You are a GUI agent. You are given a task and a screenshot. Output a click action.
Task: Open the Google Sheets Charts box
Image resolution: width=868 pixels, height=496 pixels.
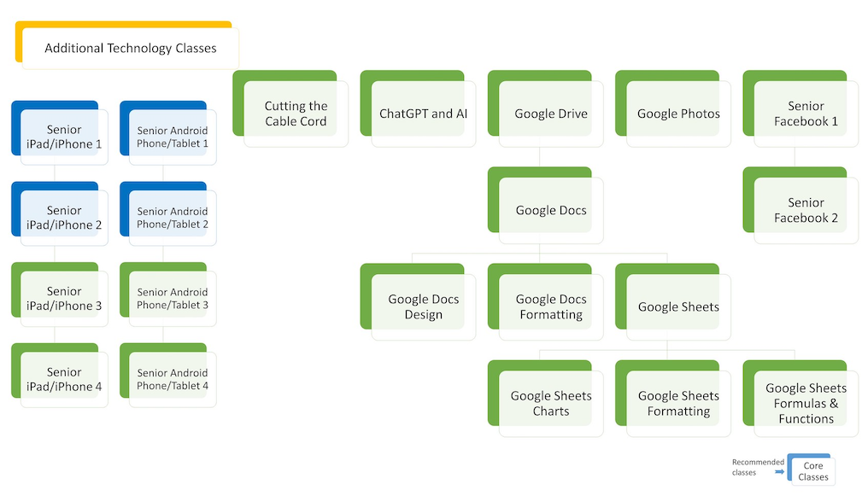click(x=546, y=400)
